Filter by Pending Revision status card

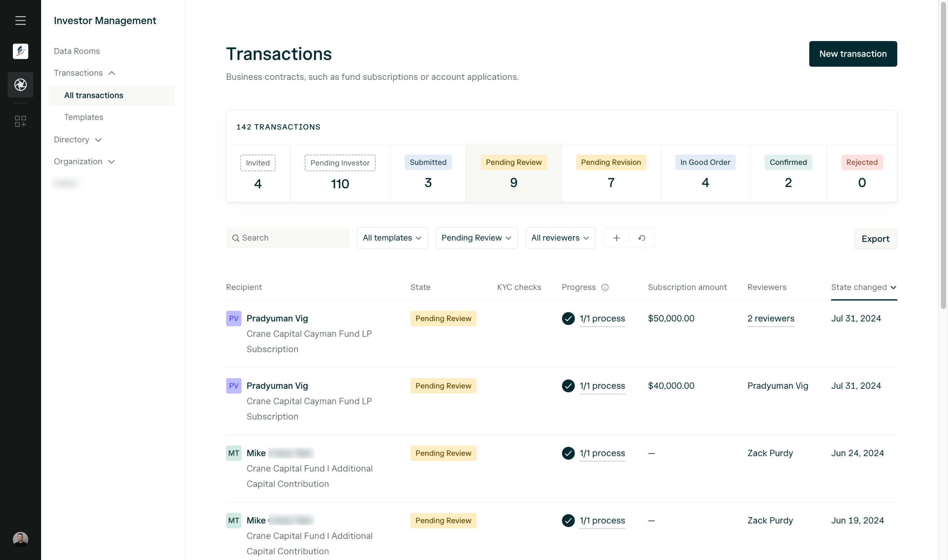tap(611, 173)
